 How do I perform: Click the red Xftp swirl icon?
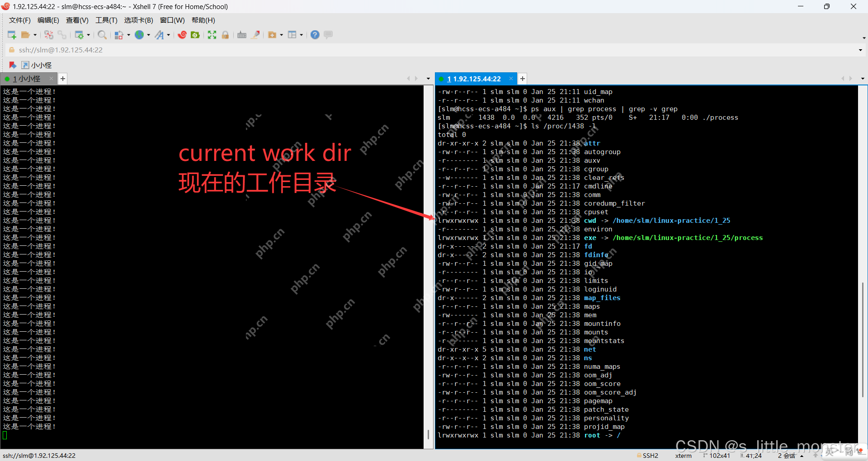pos(182,35)
